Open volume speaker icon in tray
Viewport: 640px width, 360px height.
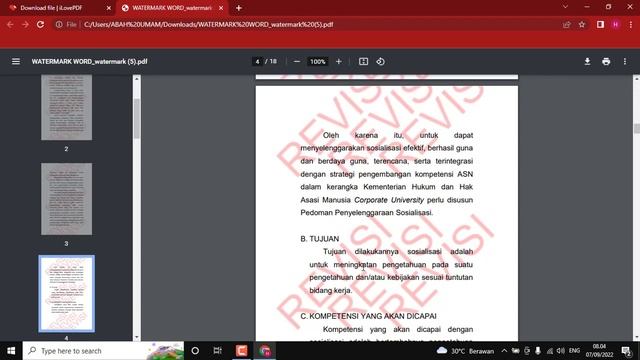tap(561, 351)
